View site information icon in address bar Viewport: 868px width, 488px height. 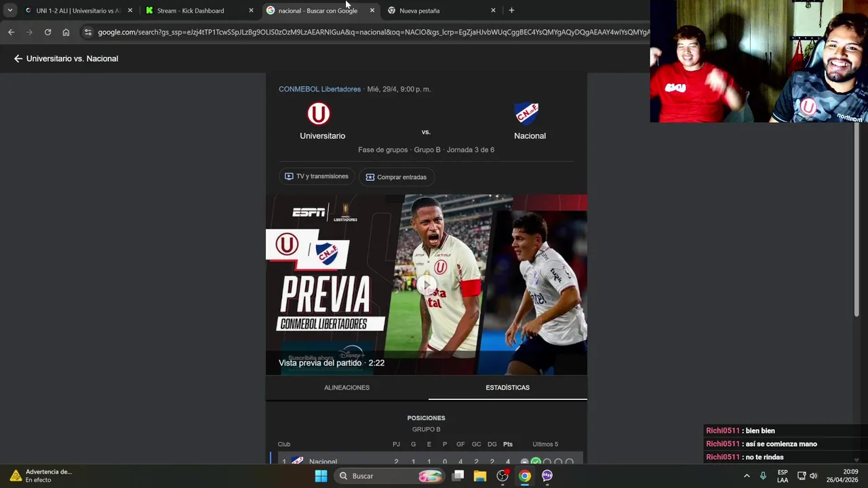click(87, 32)
